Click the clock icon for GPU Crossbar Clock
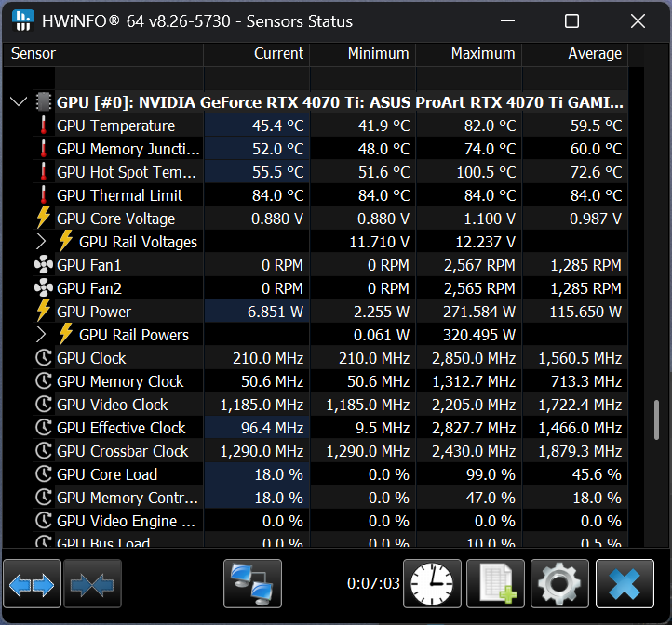672x625 pixels. click(x=44, y=451)
